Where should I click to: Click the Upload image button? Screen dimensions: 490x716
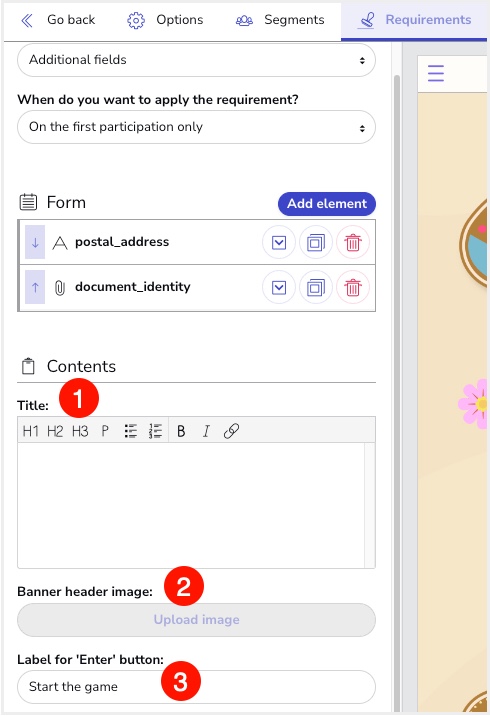[196, 620]
